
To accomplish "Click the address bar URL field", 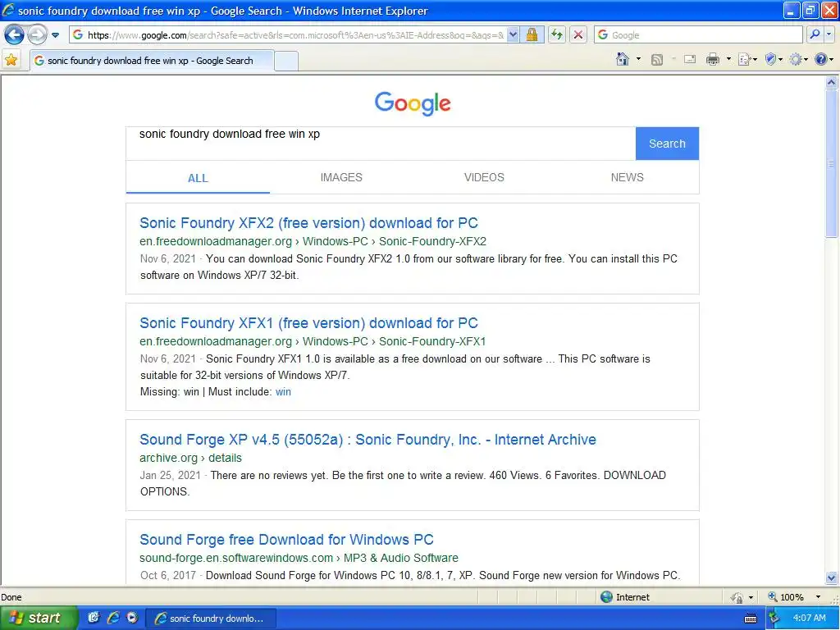I will point(288,35).
